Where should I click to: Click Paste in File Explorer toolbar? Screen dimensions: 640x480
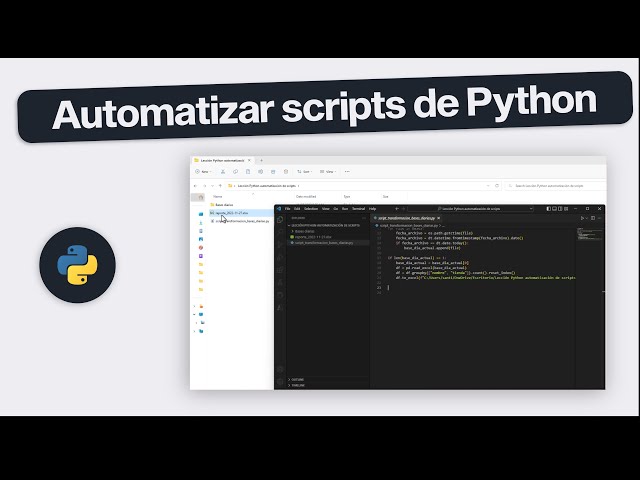(248, 172)
